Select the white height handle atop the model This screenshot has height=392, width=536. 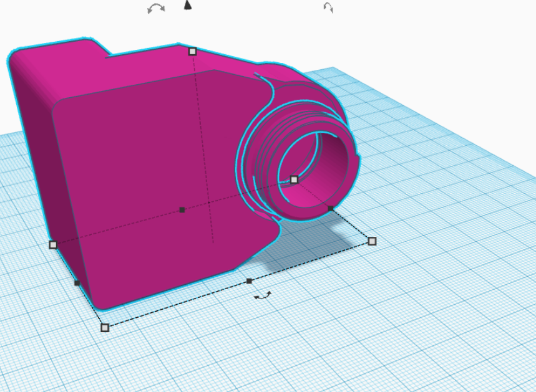192,52
